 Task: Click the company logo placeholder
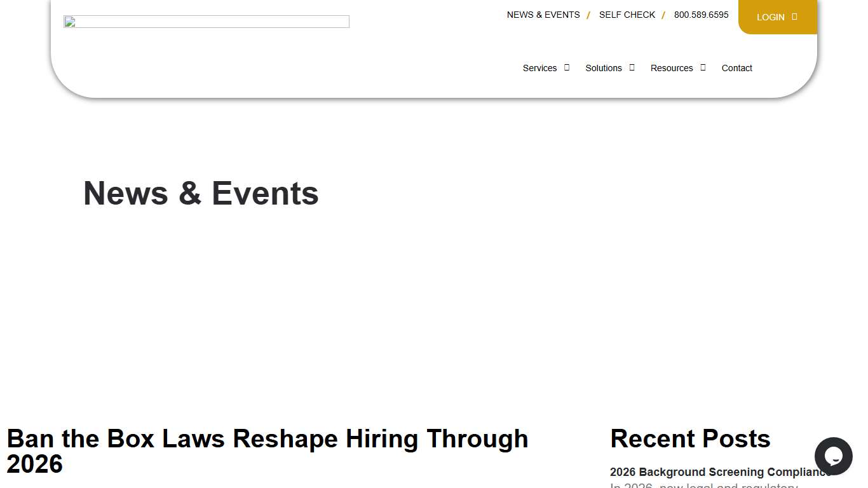[206, 21]
